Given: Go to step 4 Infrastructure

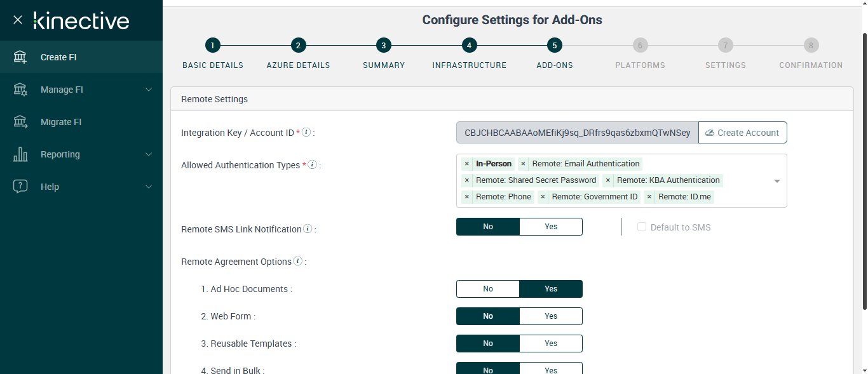Looking at the screenshot, I should [x=469, y=46].
